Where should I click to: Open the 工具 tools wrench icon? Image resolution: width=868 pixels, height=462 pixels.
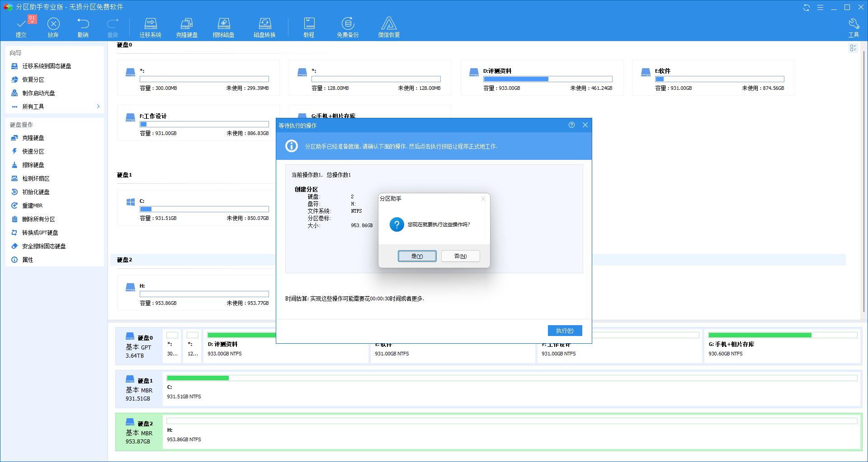click(854, 24)
